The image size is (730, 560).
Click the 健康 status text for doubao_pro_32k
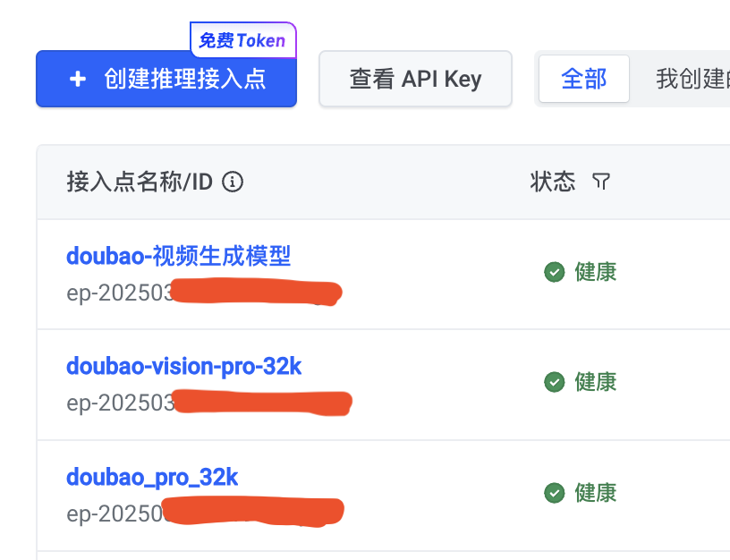(596, 493)
